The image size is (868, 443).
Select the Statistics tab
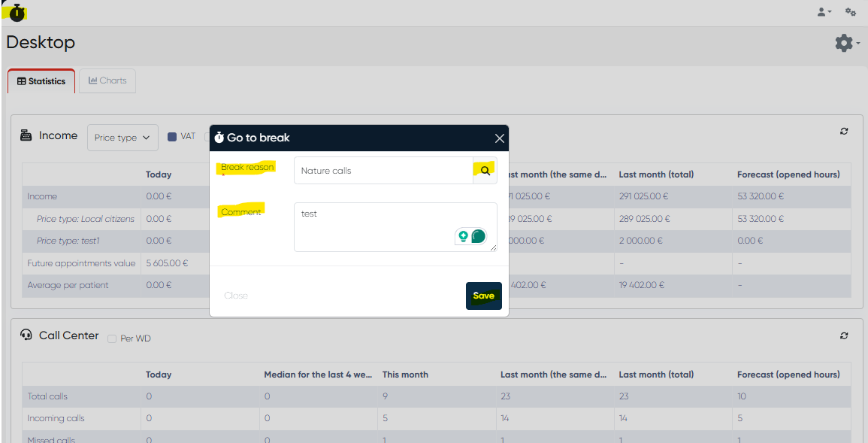point(41,81)
